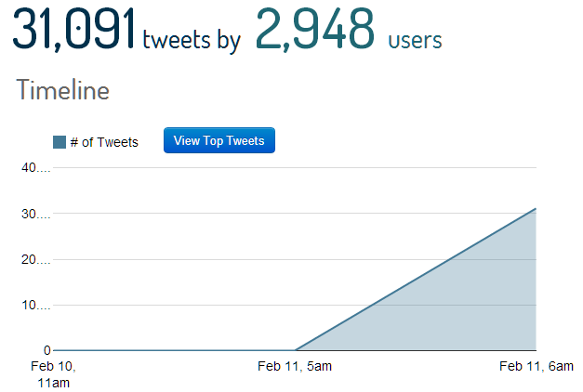Viewport: 583px width, 392px height.
Task: Click the 30 y-axis label
Action: 35,214
